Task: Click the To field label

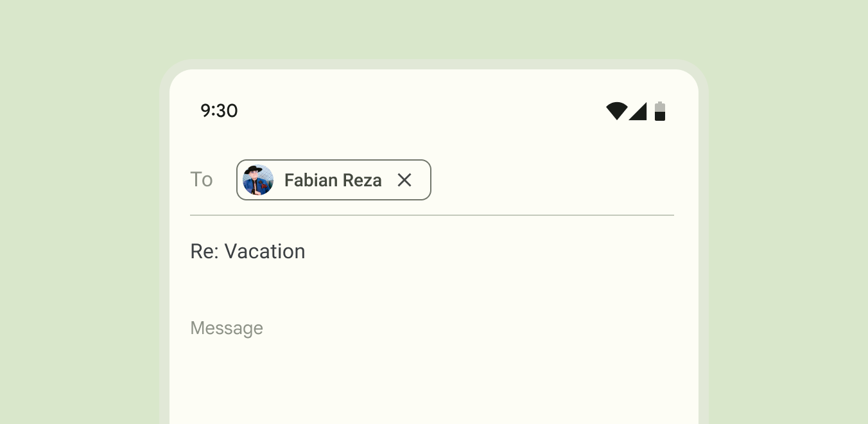Action: pyautogui.click(x=202, y=180)
